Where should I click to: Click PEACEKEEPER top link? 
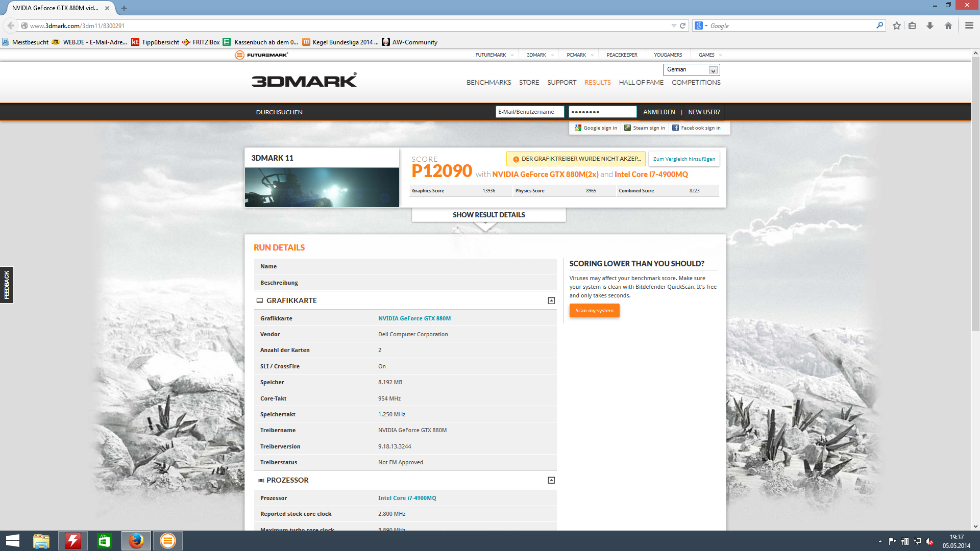[x=622, y=55]
